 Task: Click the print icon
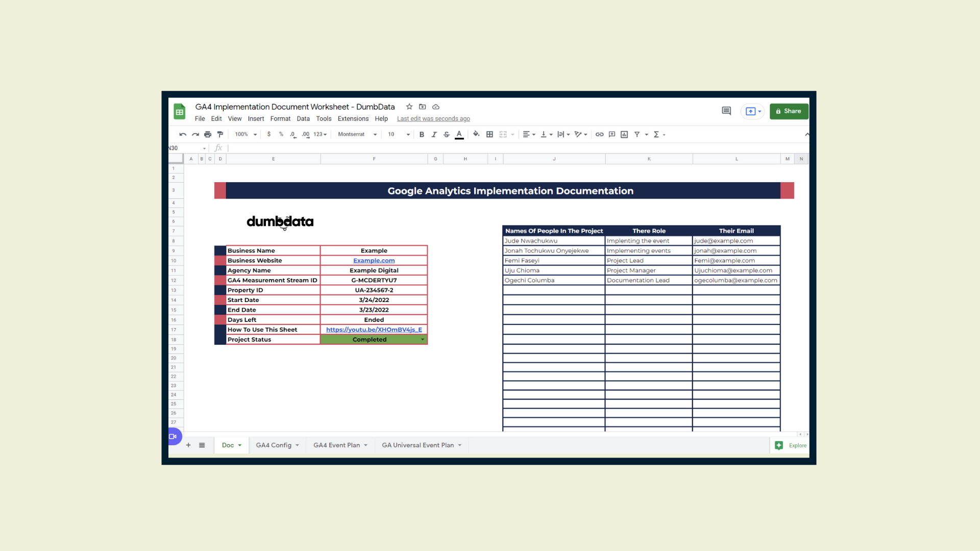pyautogui.click(x=208, y=135)
